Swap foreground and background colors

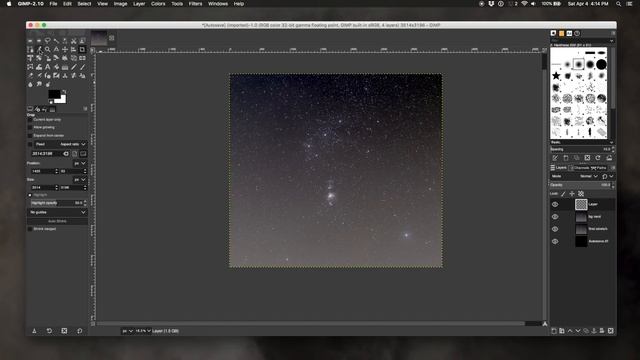pyautogui.click(x=64, y=91)
